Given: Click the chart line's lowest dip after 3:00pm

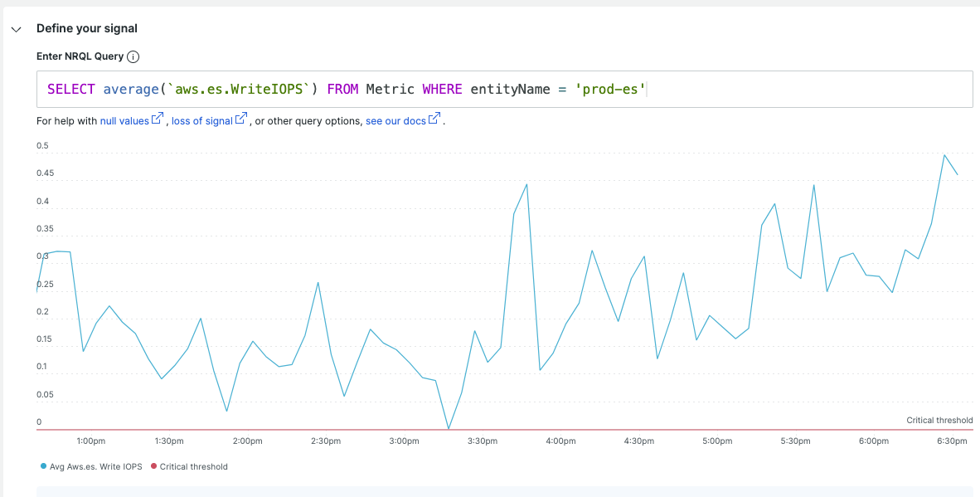Looking at the screenshot, I should [448, 428].
